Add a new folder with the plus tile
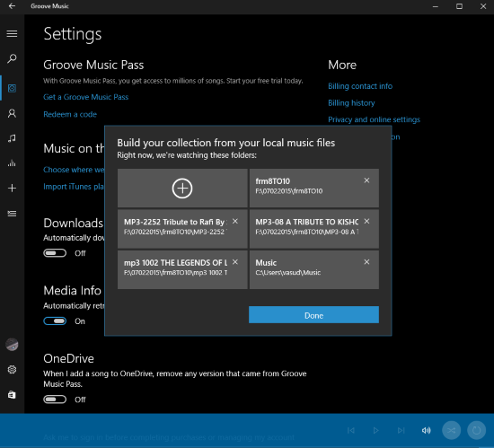The width and height of the screenshot is (494, 448). [182, 189]
